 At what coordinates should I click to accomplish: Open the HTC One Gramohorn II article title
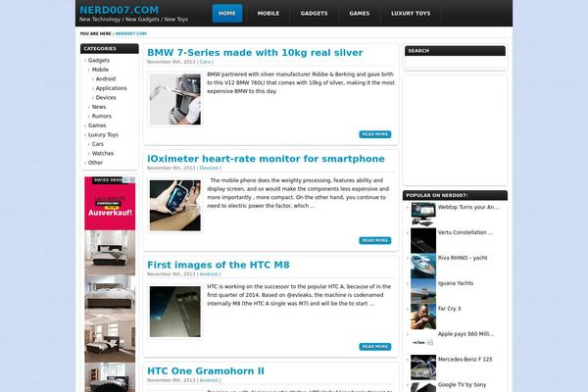pos(206,371)
